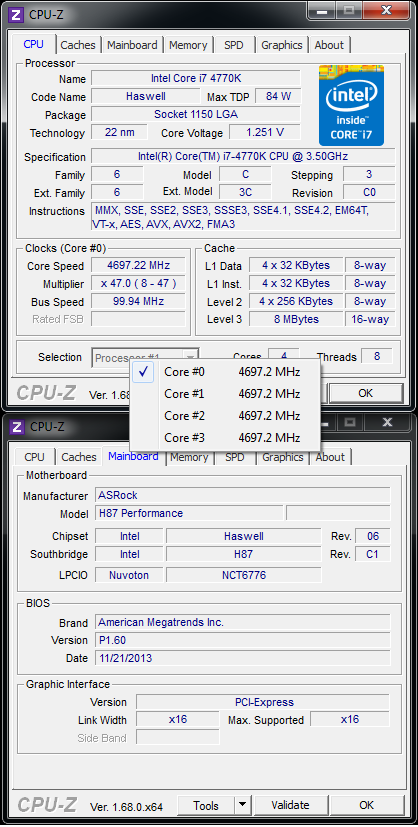Click BIOS Brand American Megatrends Inc.
This screenshot has height=827, width=418.
[x=243, y=622]
